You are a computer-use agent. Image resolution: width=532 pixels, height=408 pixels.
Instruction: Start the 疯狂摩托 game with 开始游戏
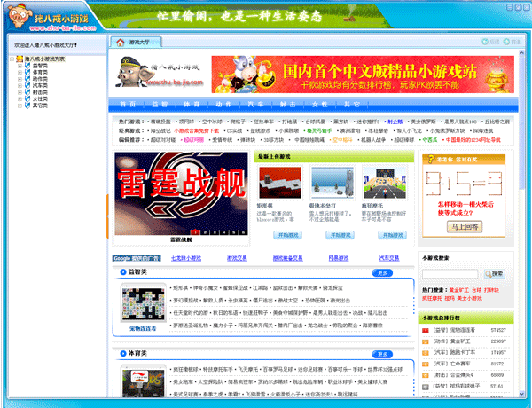[392, 235]
